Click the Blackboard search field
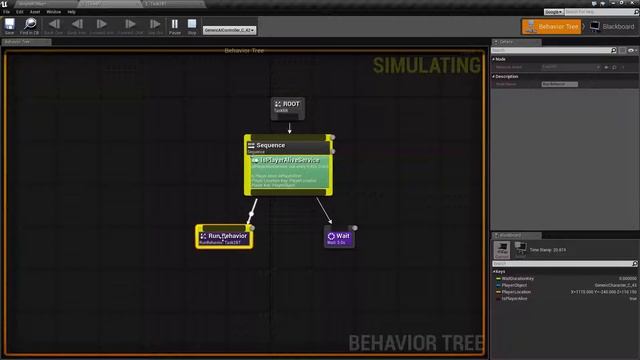 (x=562, y=264)
